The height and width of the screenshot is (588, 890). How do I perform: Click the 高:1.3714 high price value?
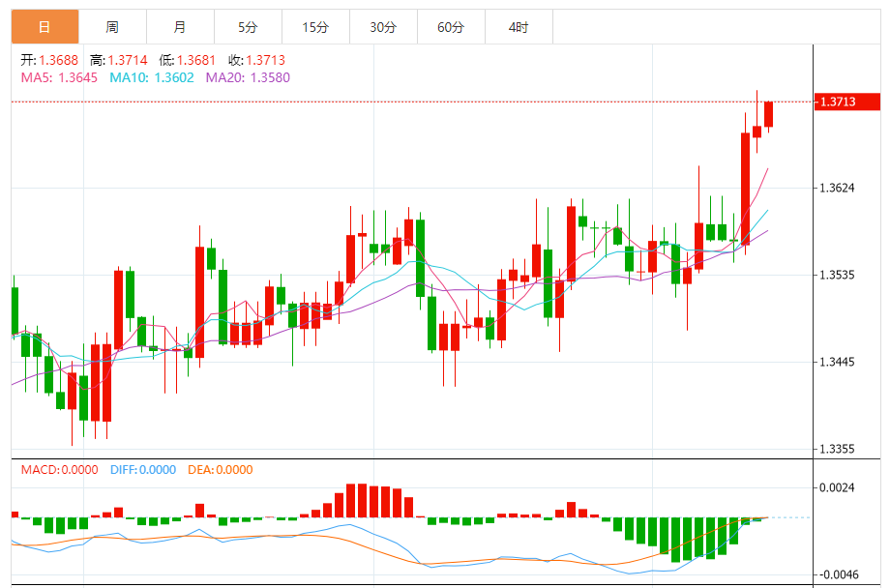click(x=119, y=60)
